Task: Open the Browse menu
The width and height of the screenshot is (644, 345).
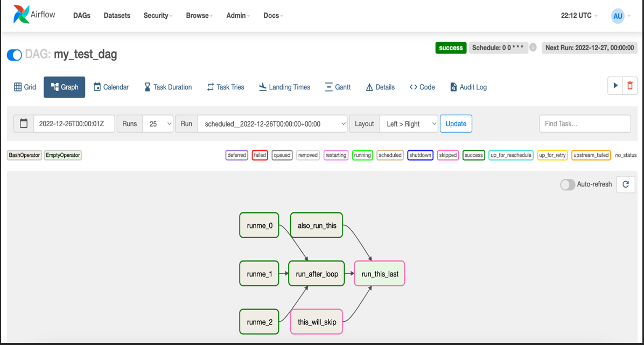Action: pos(198,15)
